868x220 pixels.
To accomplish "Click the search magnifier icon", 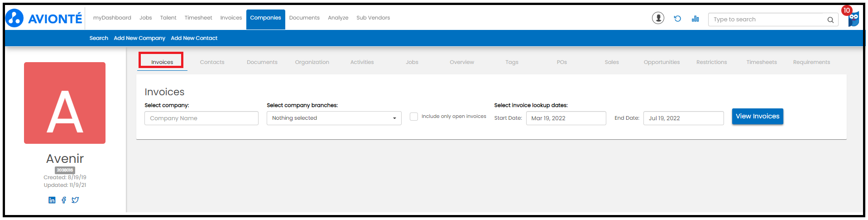I will (830, 20).
